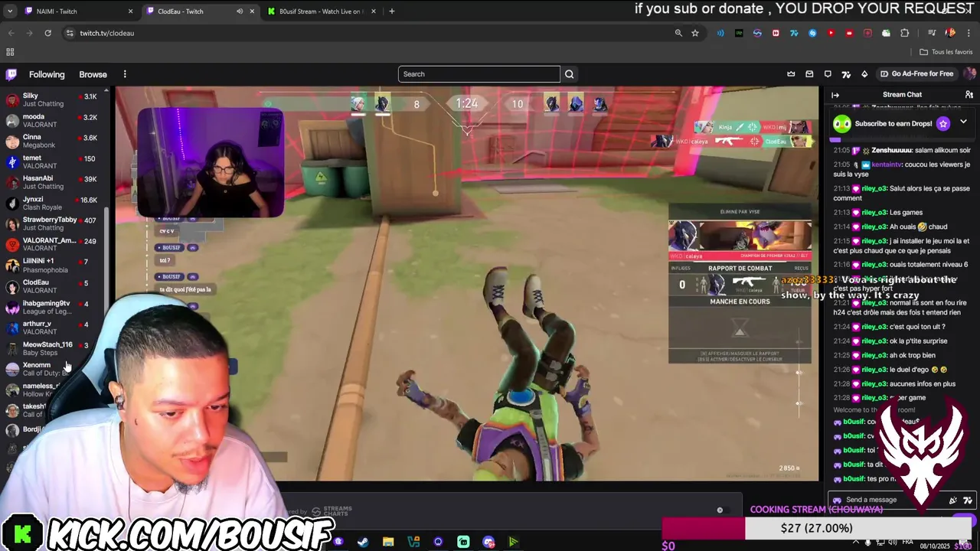This screenshot has width=980, height=551.
Task: Expand the tab search dropdown arrow
Action: [10, 11]
